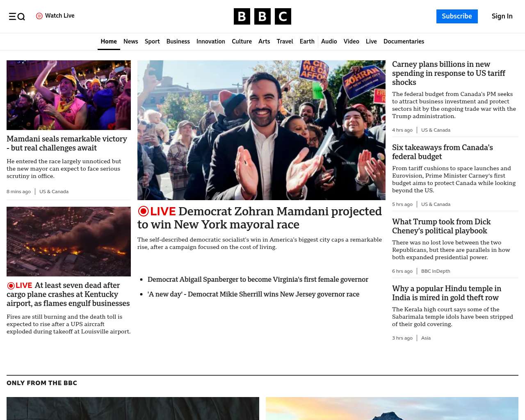Click the red Watch Live indicator icon

click(x=39, y=16)
